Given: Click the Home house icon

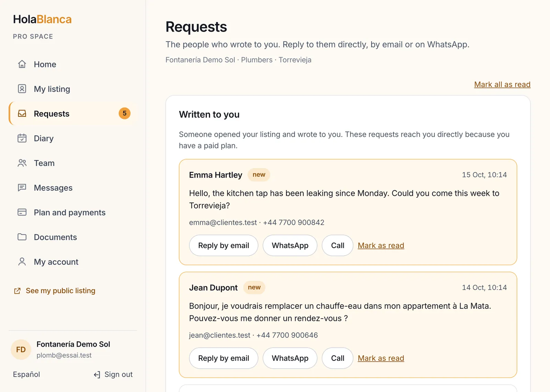Looking at the screenshot, I should pyautogui.click(x=22, y=64).
